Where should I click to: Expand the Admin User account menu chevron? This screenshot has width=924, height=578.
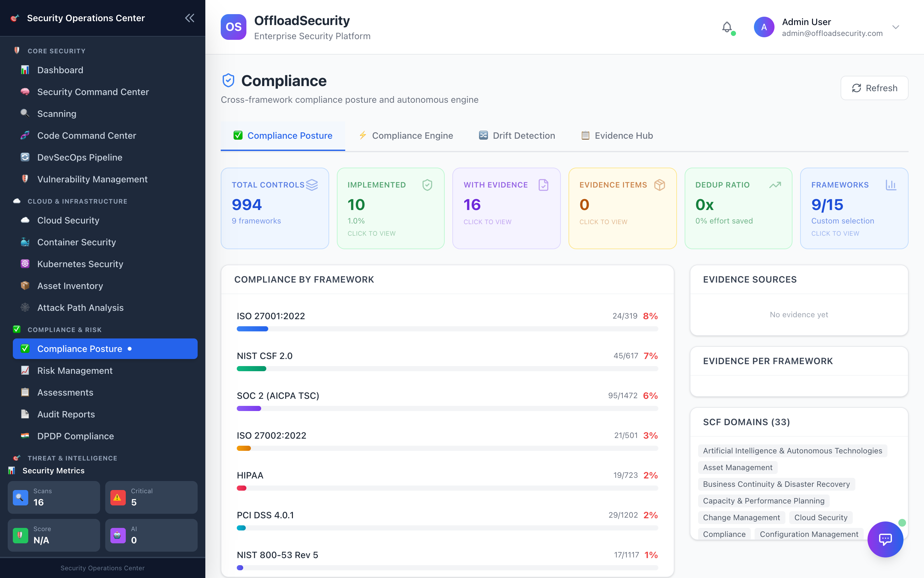coord(896,27)
